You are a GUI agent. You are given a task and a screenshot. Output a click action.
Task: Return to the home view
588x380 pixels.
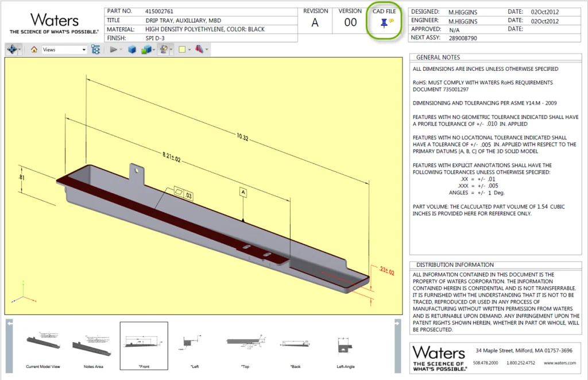[33, 49]
